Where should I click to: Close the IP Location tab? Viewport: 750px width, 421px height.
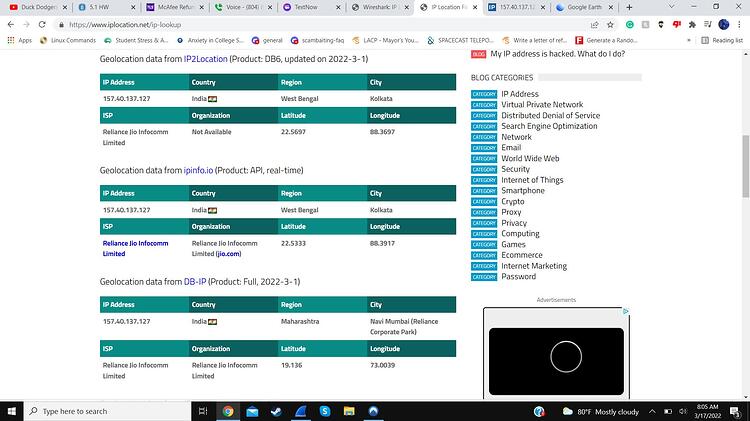pyautogui.click(x=475, y=7)
